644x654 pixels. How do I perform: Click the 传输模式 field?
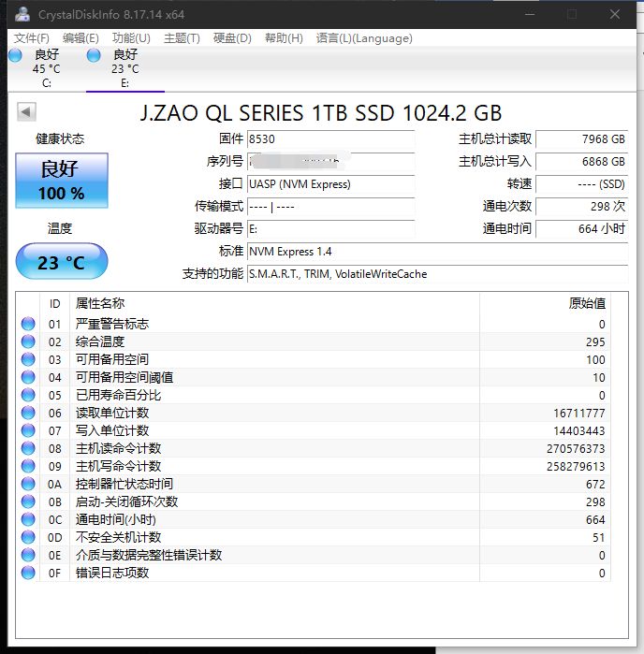point(331,207)
